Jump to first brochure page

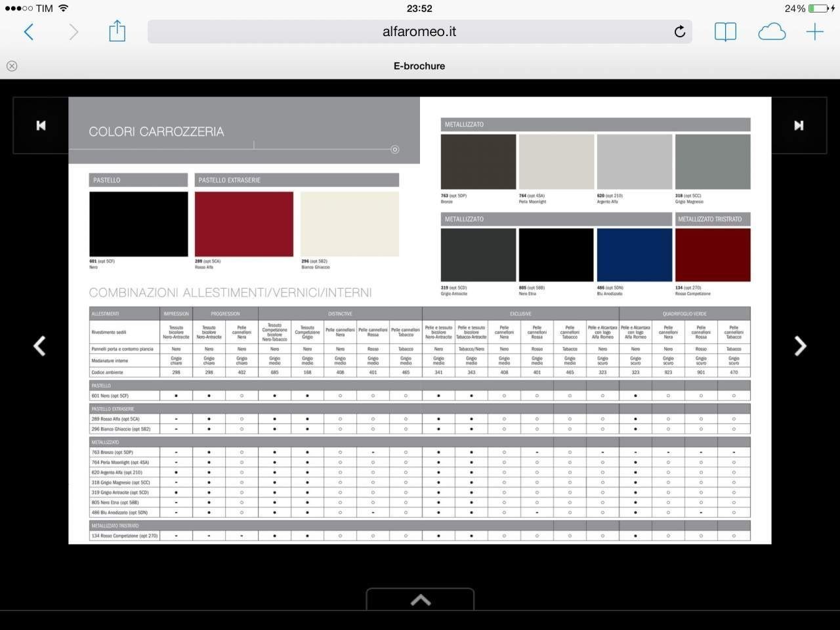tap(41, 125)
